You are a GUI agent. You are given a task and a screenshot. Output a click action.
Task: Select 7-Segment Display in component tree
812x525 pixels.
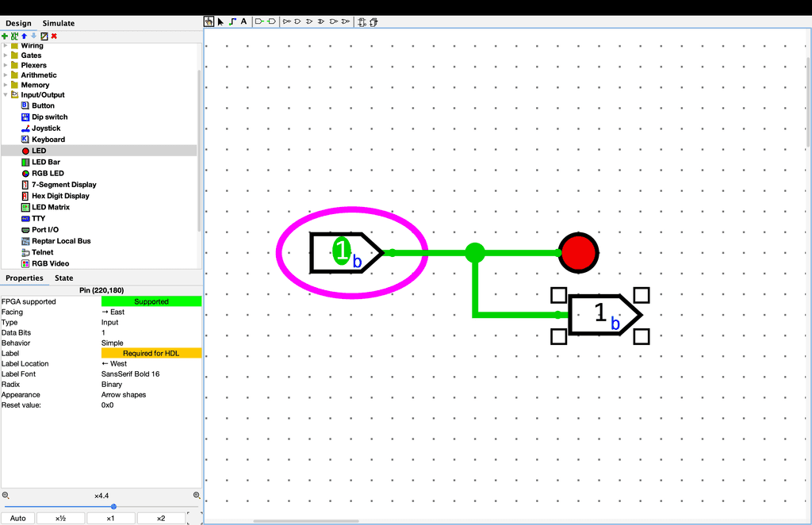(63, 185)
